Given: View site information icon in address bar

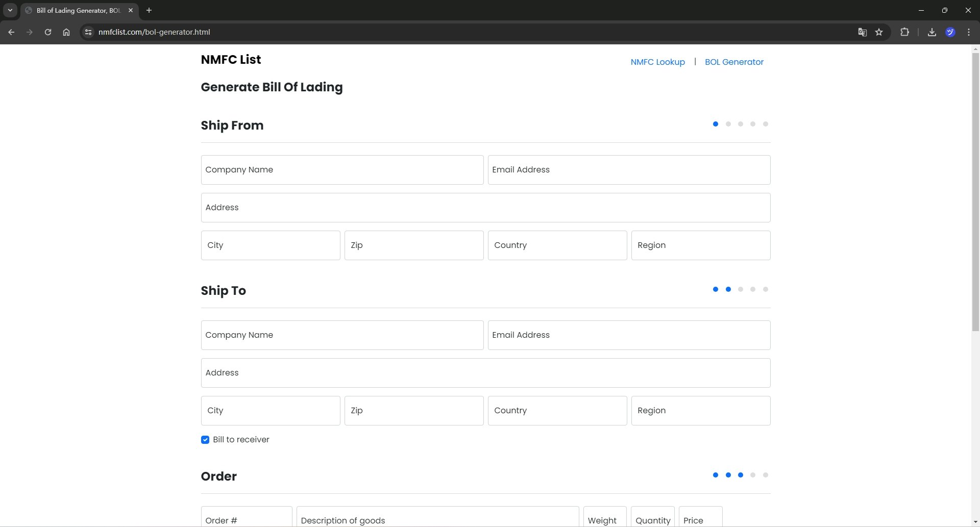Looking at the screenshot, I should [88, 32].
